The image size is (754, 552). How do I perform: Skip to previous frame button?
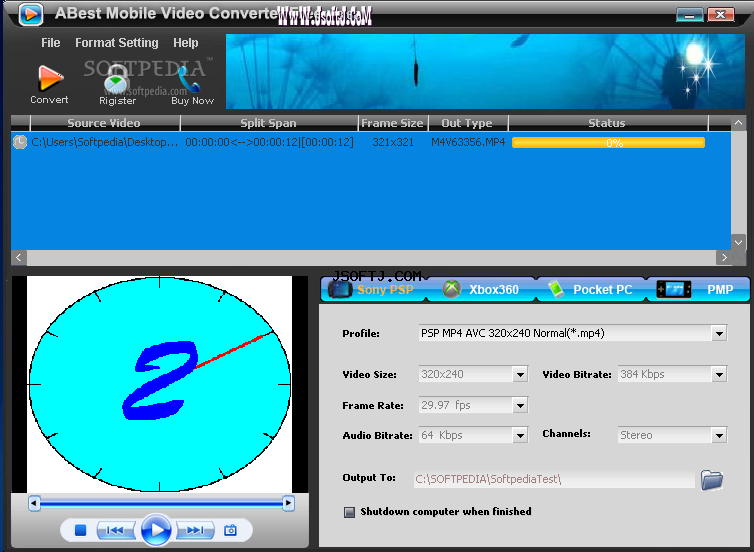point(115,530)
